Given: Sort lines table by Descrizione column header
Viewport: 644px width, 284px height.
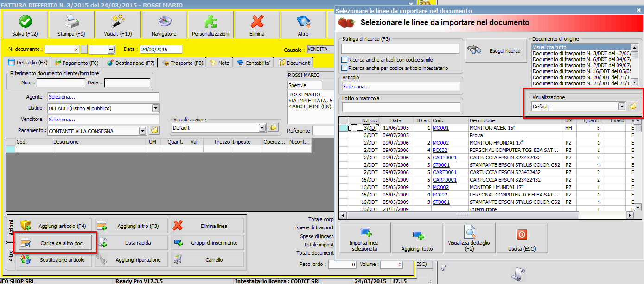Looking at the screenshot, I should 515,120.
